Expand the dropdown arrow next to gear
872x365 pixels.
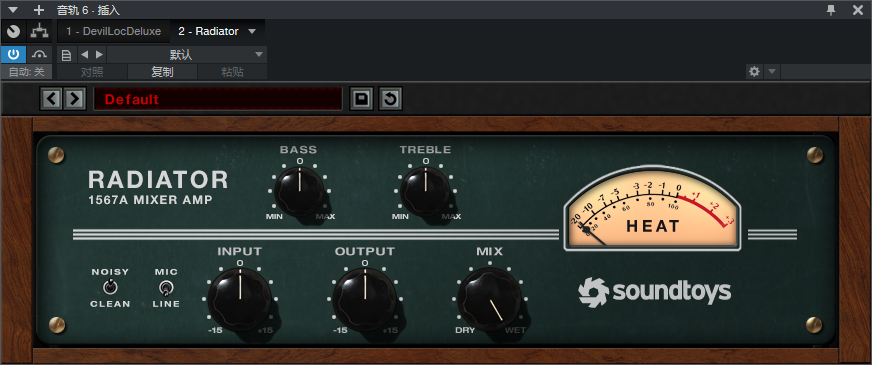(772, 71)
